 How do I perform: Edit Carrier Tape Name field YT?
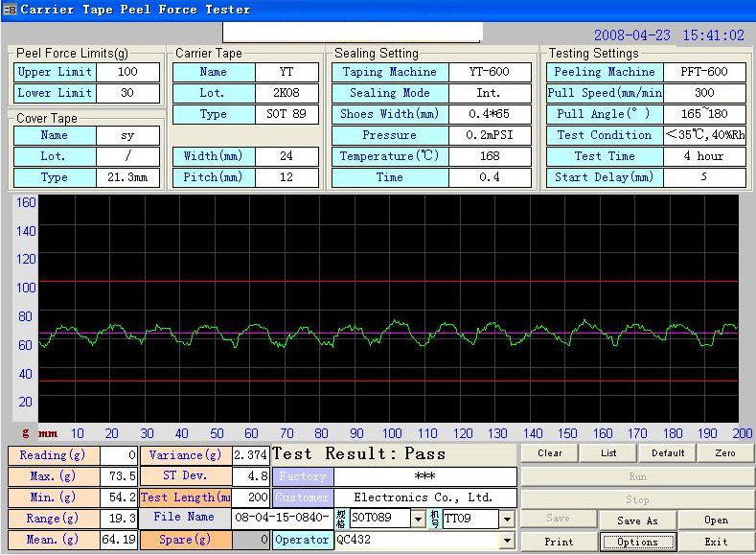(x=286, y=72)
